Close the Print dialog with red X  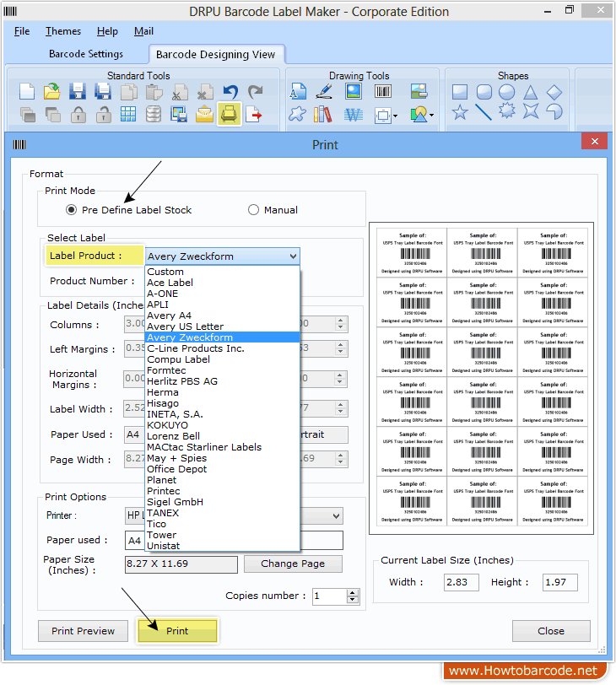[x=595, y=141]
